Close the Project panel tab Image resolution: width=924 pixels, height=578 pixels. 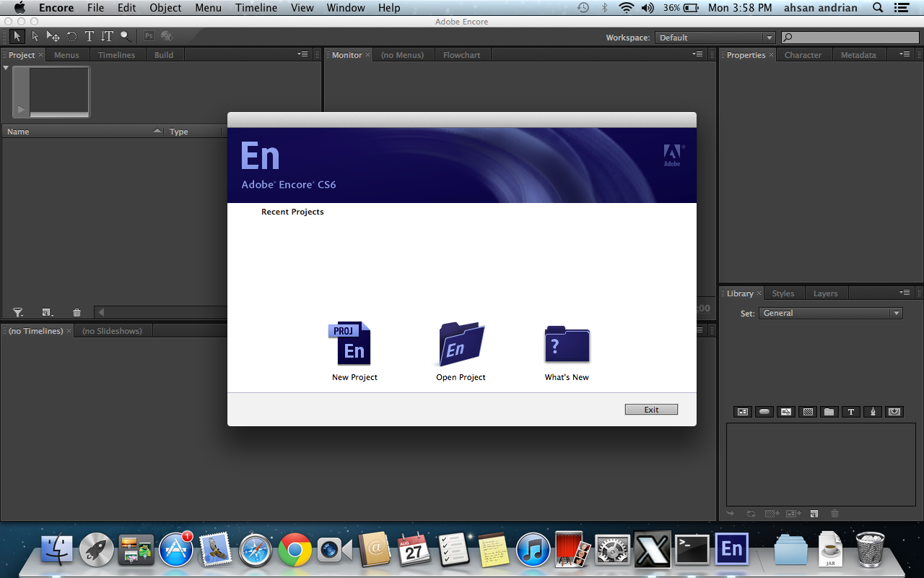40,55
